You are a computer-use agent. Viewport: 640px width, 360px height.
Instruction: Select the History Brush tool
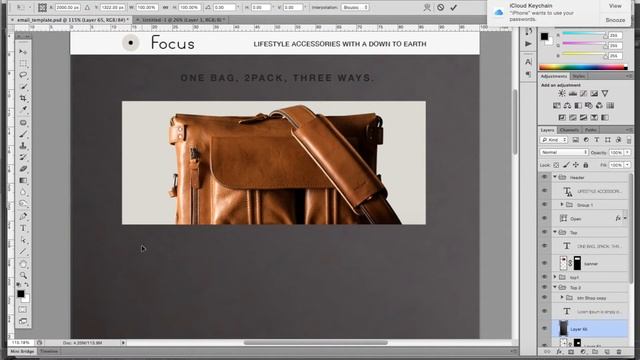pyautogui.click(x=23, y=157)
